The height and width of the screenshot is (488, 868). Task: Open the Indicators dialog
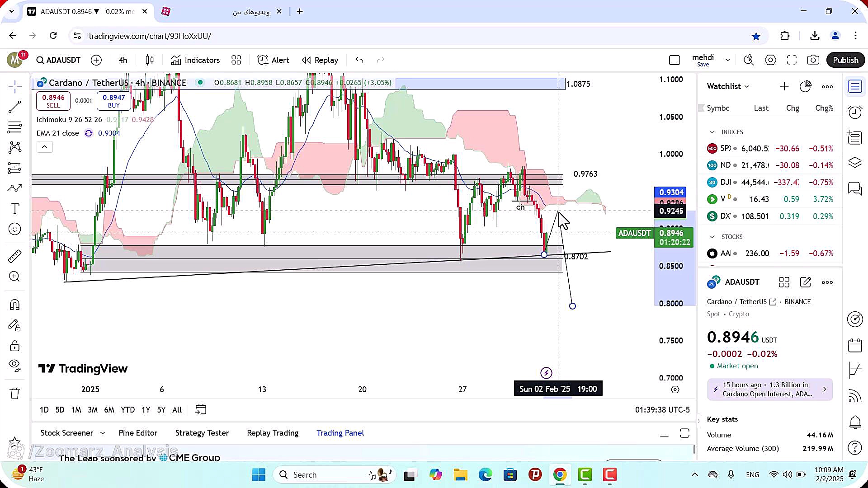pyautogui.click(x=195, y=60)
